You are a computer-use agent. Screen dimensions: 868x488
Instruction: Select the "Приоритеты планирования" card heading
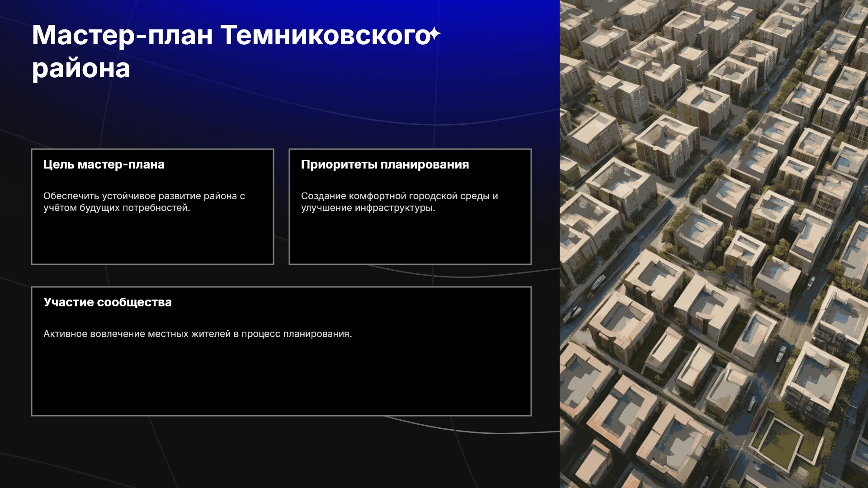tap(385, 164)
